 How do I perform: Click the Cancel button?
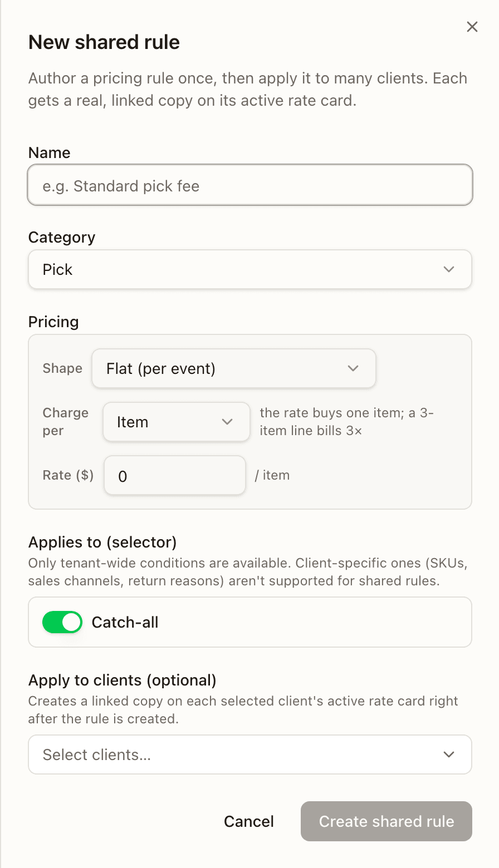click(249, 821)
